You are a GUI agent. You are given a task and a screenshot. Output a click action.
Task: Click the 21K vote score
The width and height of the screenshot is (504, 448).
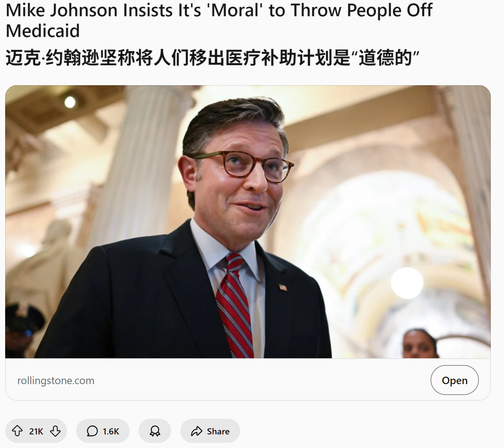click(36, 431)
